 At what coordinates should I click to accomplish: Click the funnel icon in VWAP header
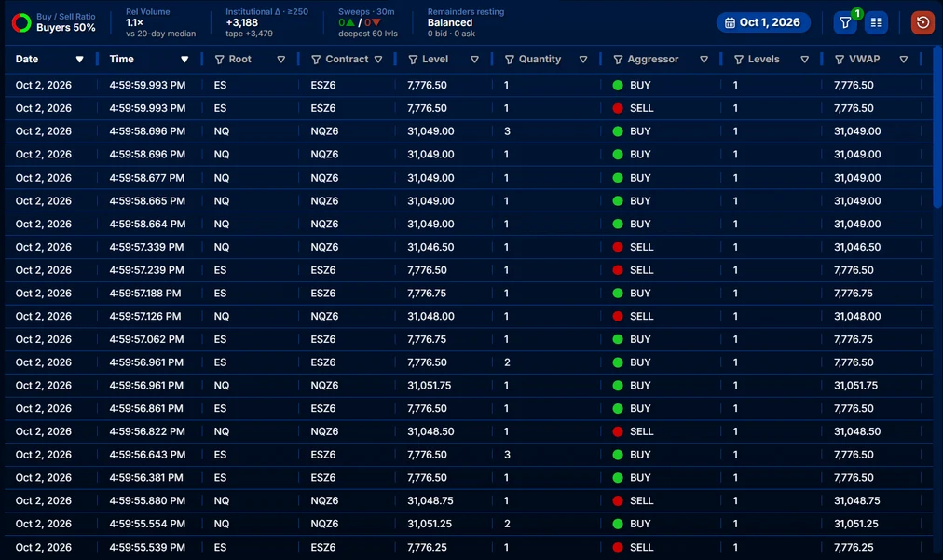(x=840, y=60)
